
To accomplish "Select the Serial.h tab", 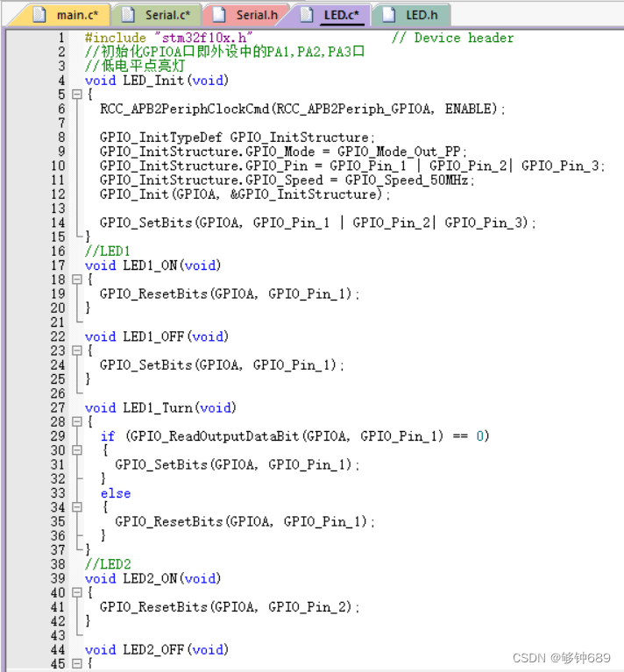I will (248, 15).
